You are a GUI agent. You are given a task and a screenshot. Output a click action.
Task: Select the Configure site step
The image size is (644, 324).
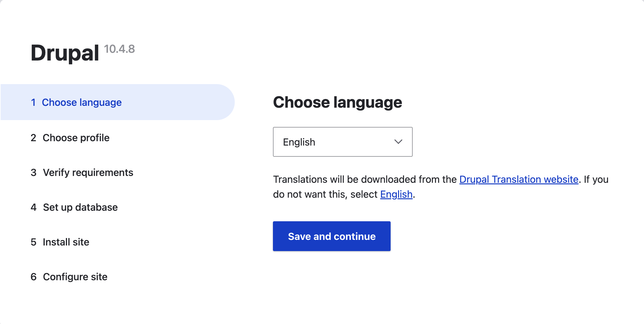[69, 277]
